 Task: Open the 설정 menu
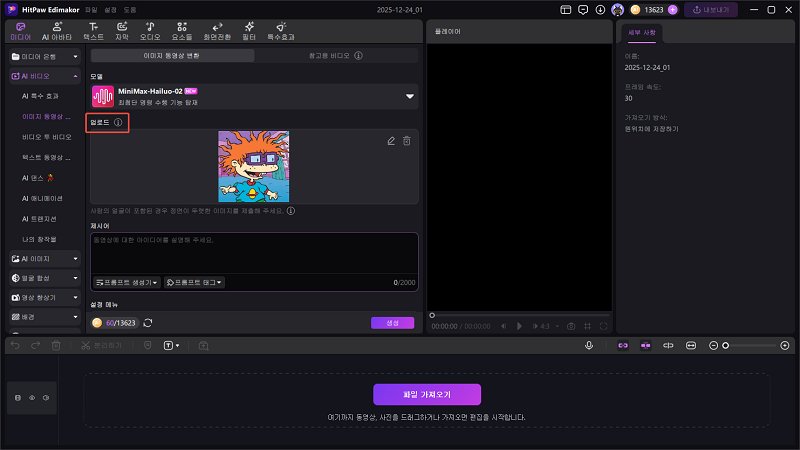(x=110, y=10)
